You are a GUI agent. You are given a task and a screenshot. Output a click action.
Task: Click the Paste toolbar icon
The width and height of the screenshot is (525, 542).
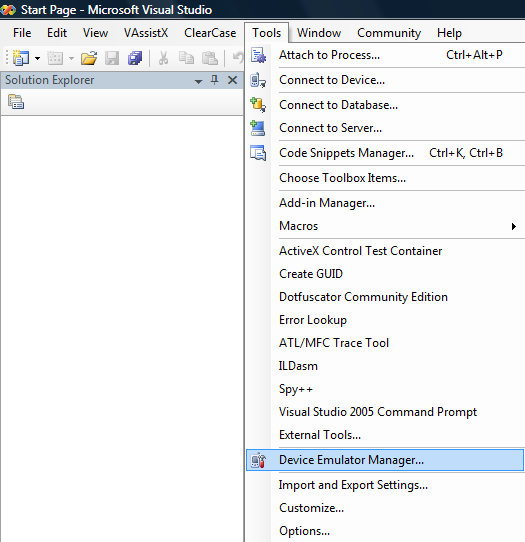pos(210,58)
